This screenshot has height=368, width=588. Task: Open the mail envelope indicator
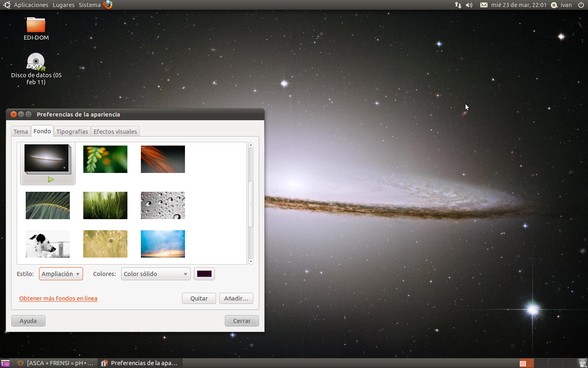click(x=483, y=5)
